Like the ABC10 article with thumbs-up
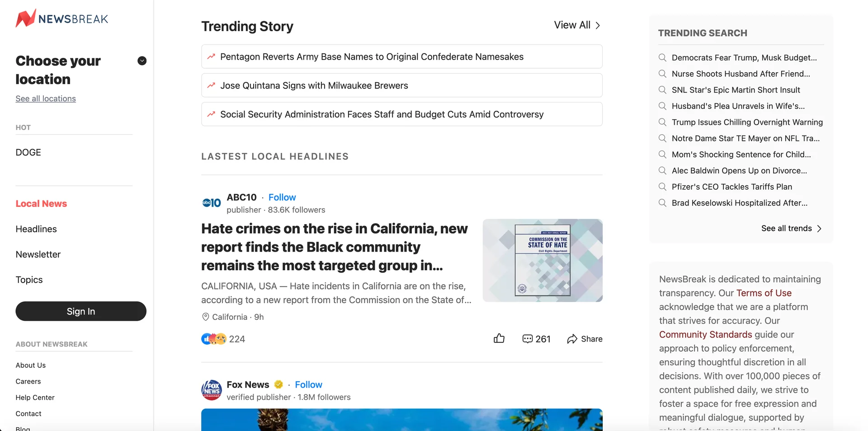The height and width of the screenshot is (431, 868). pos(499,338)
